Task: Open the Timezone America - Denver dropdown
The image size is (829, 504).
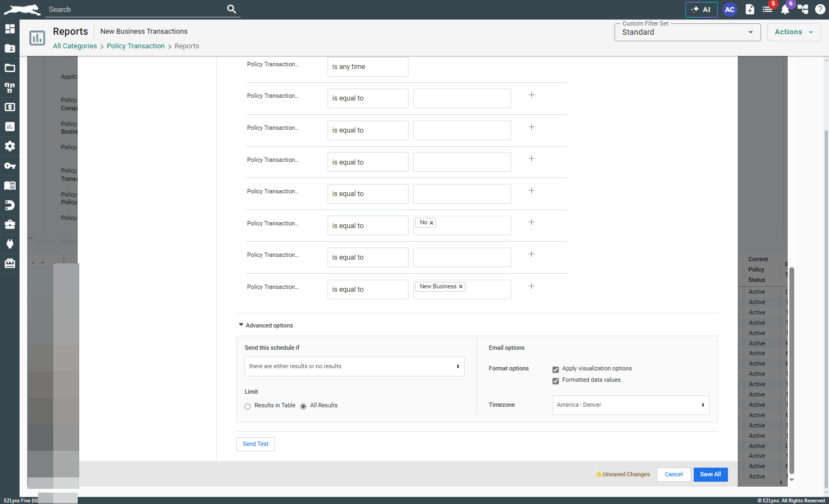Action: [x=631, y=405]
